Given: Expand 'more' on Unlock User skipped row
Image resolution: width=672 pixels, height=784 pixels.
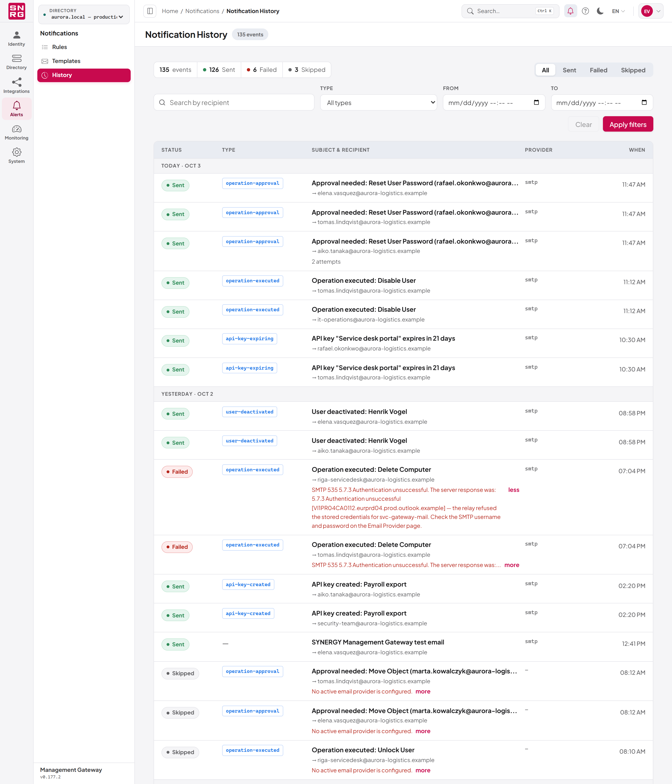Looking at the screenshot, I should click(423, 770).
